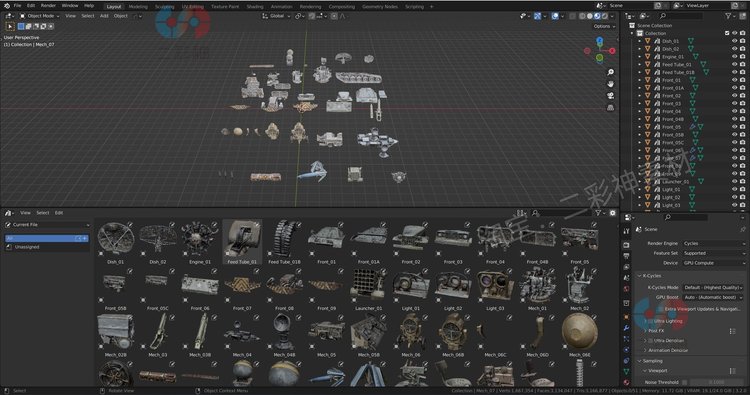Disable rendering for Front_04 camera icon
Screen dimensions: 750x395
point(742,111)
